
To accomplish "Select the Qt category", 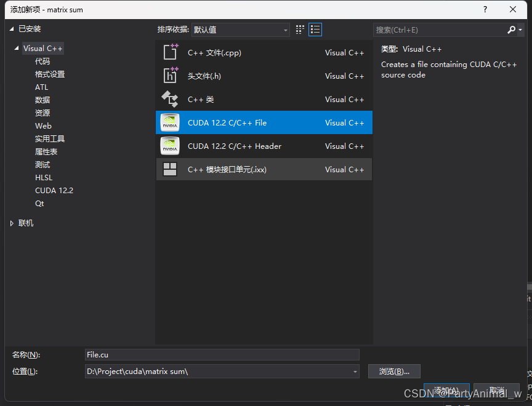I will (x=39, y=204).
